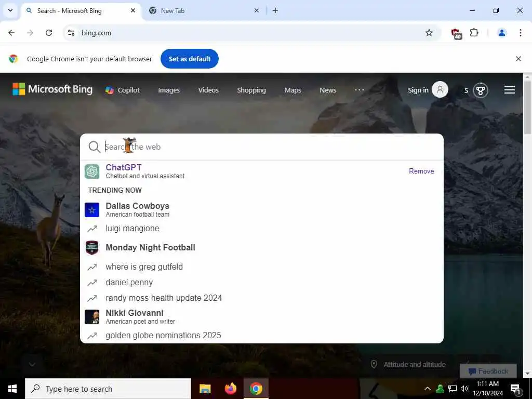
Task: Dismiss the default browser notification bar
Action: (518, 59)
